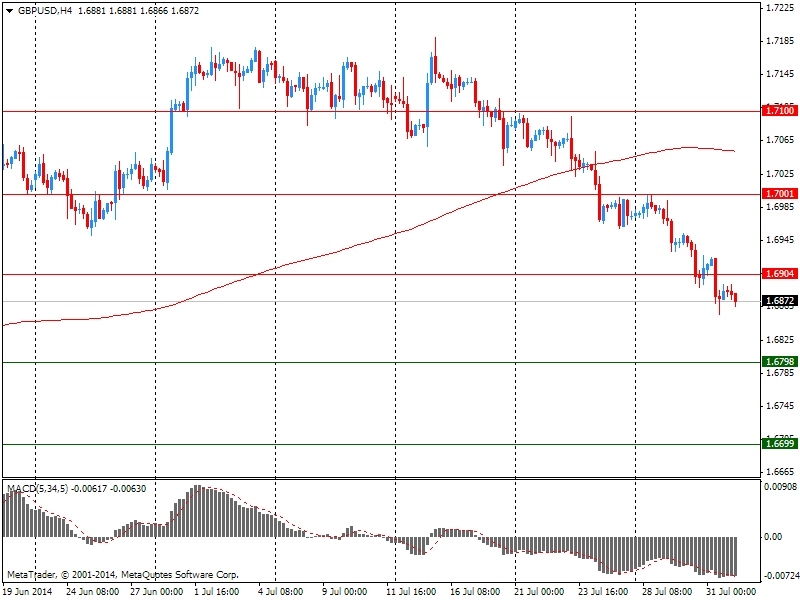The width and height of the screenshot is (800, 600).
Task: Click the 1.7065 price scale value
Action: tap(781, 140)
